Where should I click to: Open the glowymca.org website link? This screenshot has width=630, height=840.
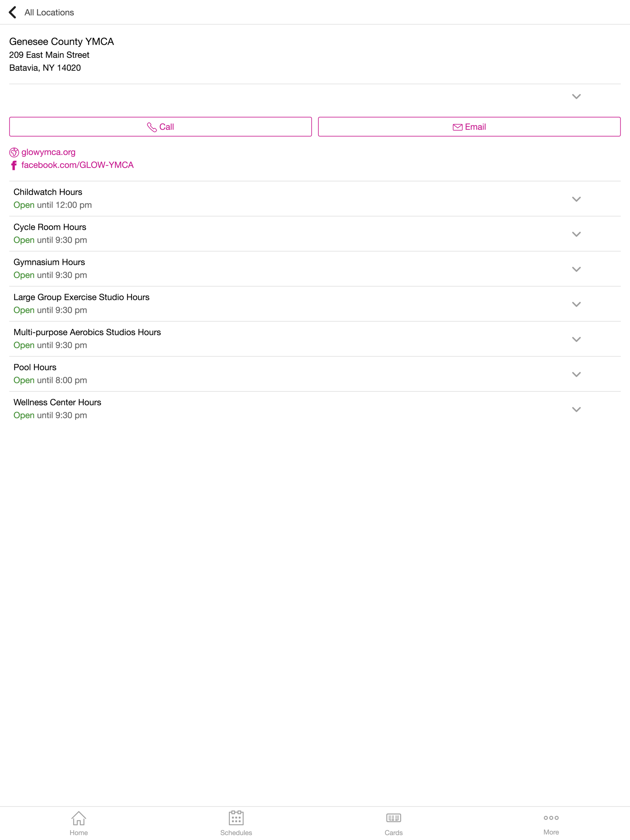coord(48,152)
